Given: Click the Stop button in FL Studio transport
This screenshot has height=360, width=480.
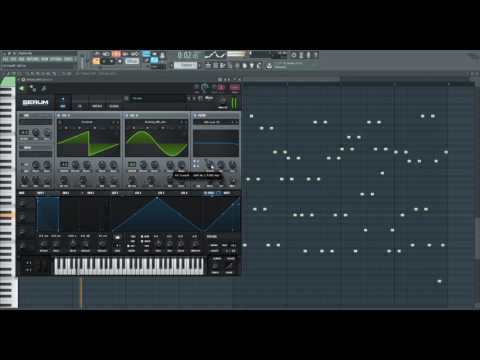Looking at the screenshot, I should (112, 61).
